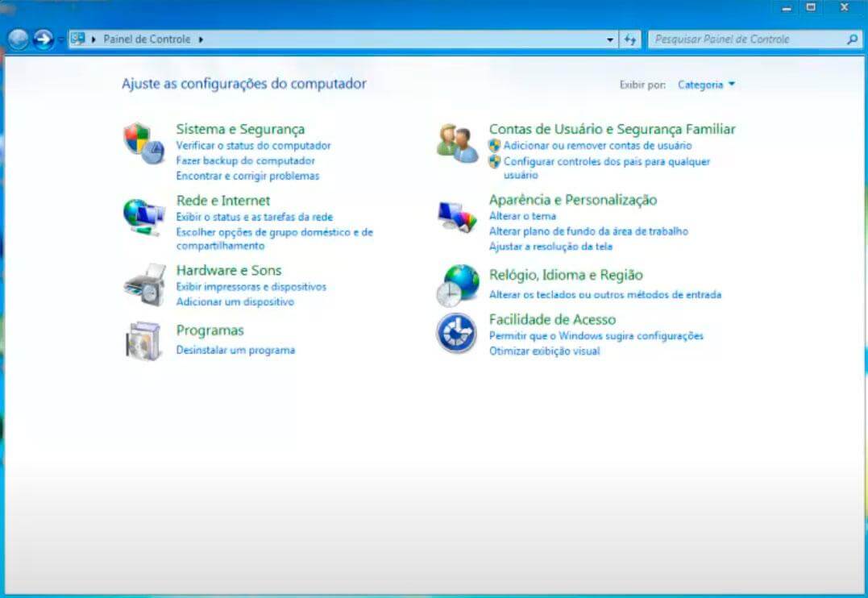The image size is (868, 598).
Task: Open Programas category heading
Action: pyautogui.click(x=210, y=330)
